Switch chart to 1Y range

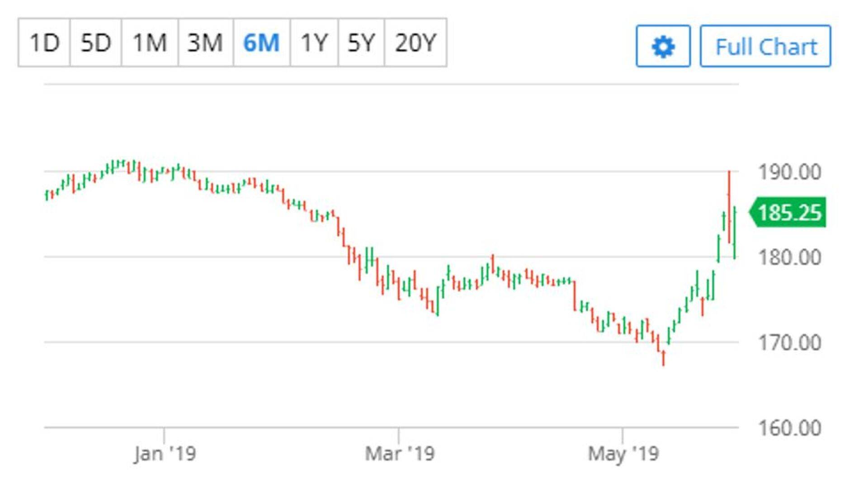pyautogui.click(x=314, y=43)
